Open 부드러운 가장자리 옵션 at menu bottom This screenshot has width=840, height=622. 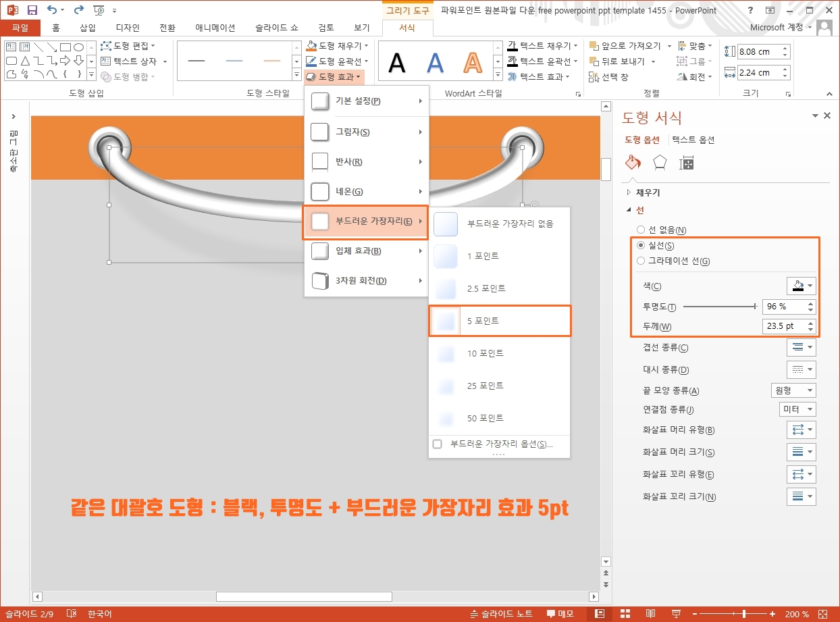point(500,444)
